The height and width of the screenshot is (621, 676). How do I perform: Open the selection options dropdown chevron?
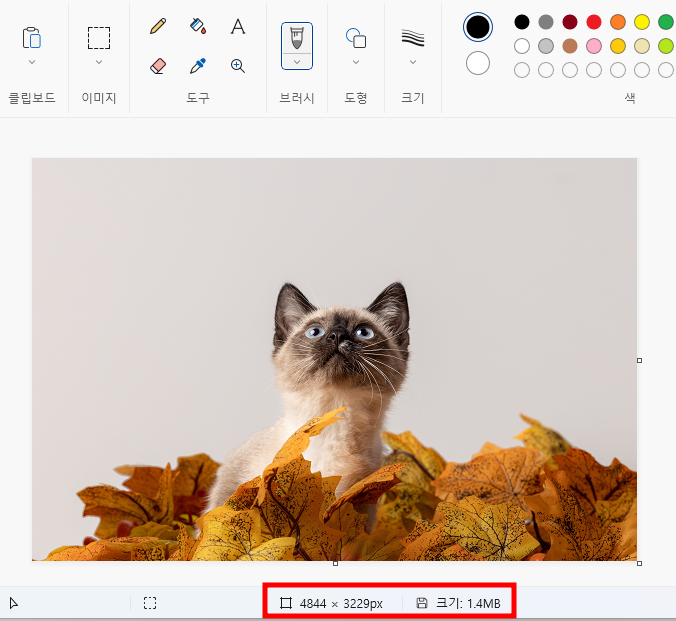click(99, 62)
